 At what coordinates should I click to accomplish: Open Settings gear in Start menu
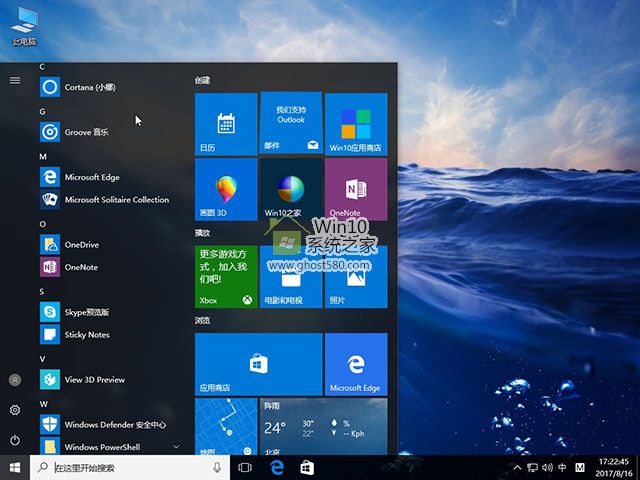pos(15,410)
